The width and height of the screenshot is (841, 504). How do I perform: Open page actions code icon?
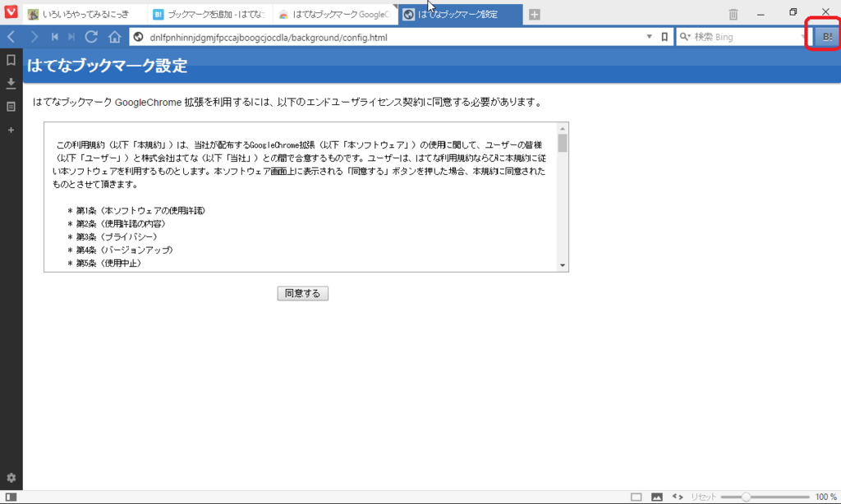(678, 497)
